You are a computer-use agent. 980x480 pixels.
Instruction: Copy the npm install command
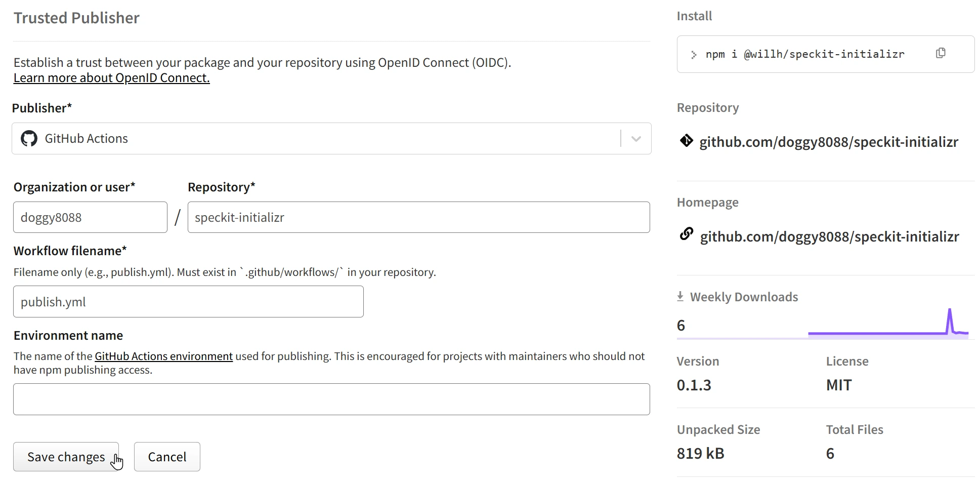(x=941, y=53)
